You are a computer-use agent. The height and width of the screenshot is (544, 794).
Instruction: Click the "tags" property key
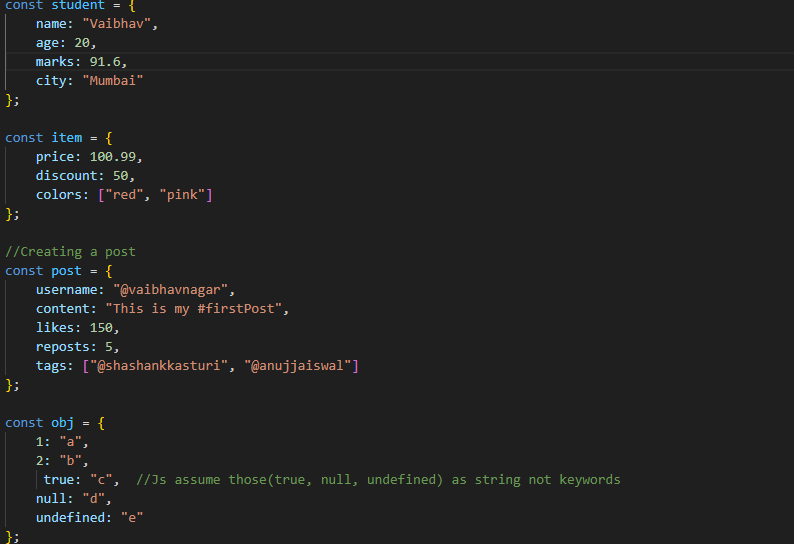point(51,366)
